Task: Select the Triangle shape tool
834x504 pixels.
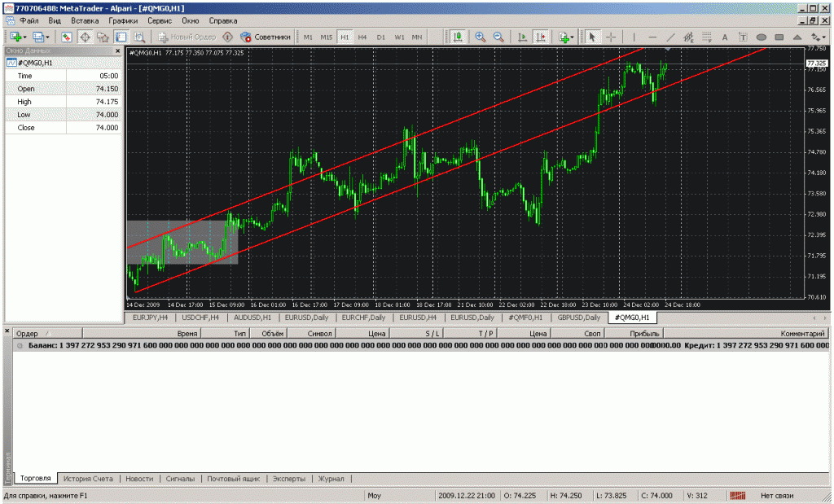Action: point(797,37)
